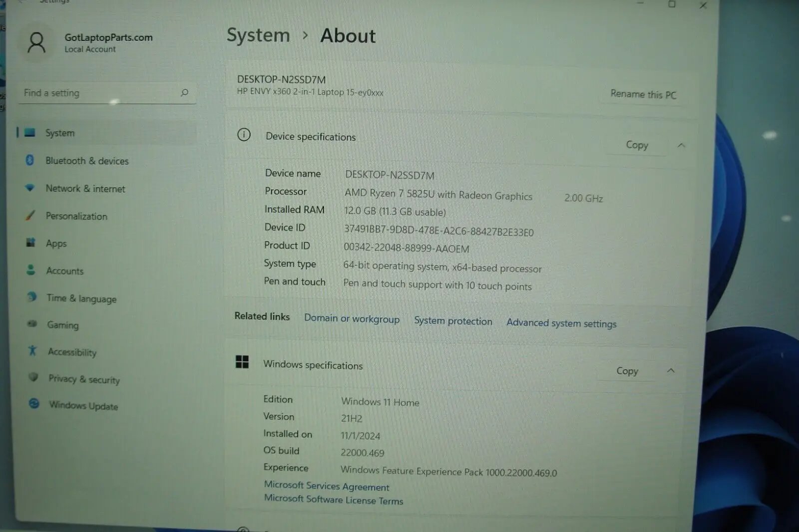Image resolution: width=799 pixels, height=532 pixels.
Task: Click Rename this PC
Action: point(643,95)
